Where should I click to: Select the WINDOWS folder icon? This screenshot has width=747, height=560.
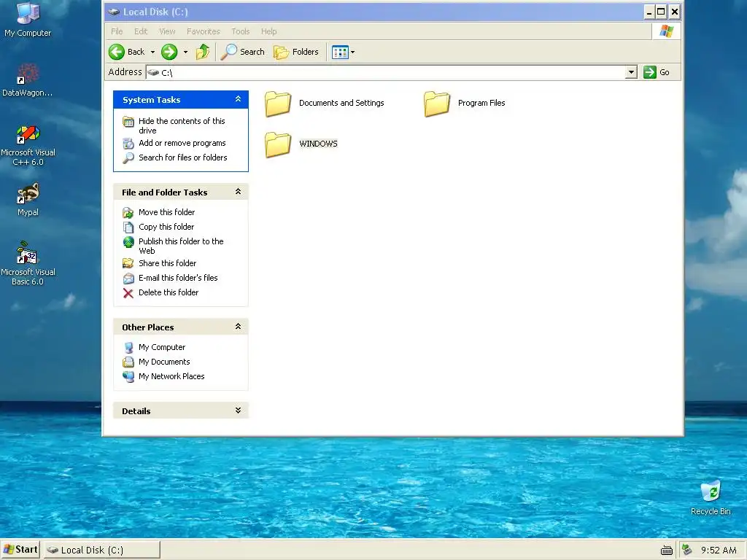coord(278,144)
